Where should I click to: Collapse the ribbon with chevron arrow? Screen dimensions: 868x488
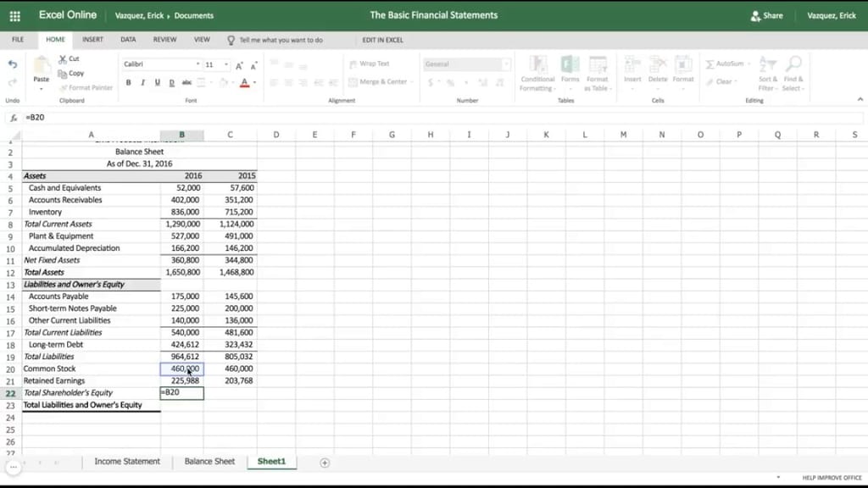coord(860,100)
